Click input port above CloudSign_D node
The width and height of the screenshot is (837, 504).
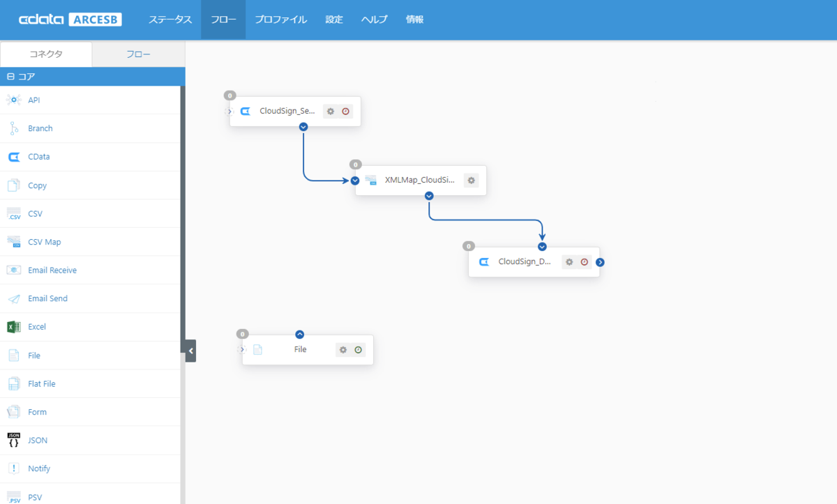[x=542, y=247]
